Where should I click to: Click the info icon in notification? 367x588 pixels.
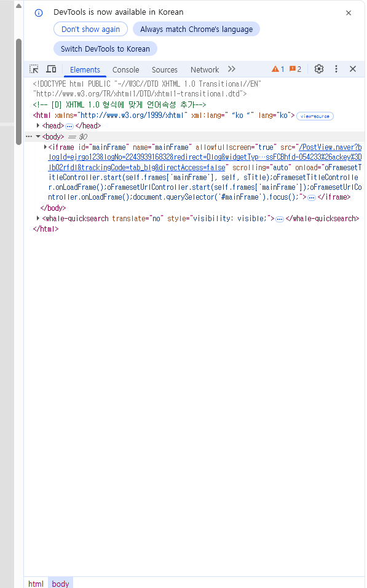39,13
